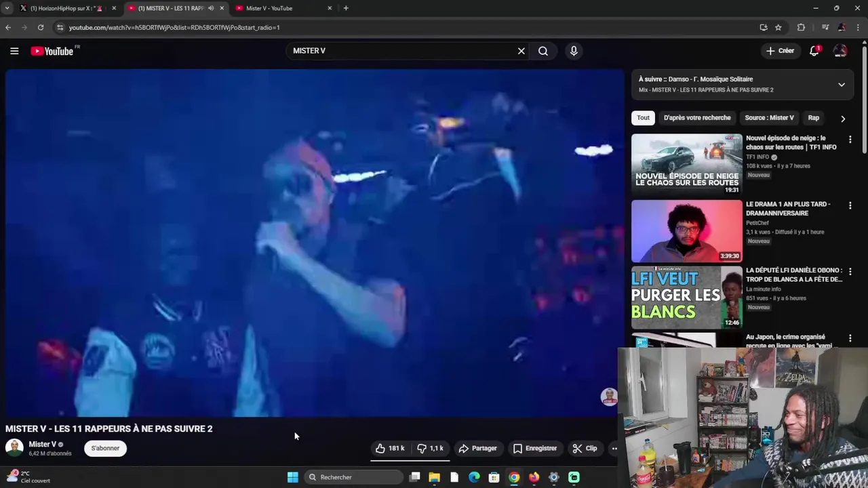This screenshot has width=868, height=488.
Task: Bookmark this page with star icon
Action: pyautogui.click(x=778, y=27)
